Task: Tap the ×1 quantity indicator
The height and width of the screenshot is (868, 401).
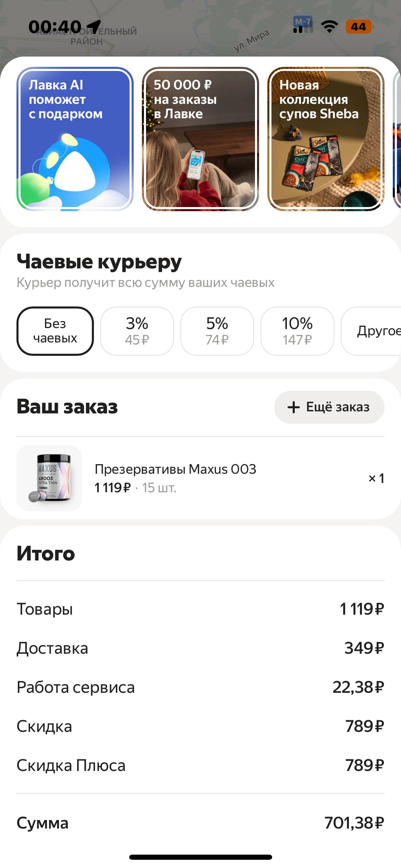Action: pyautogui.click(x=376, y=478)
